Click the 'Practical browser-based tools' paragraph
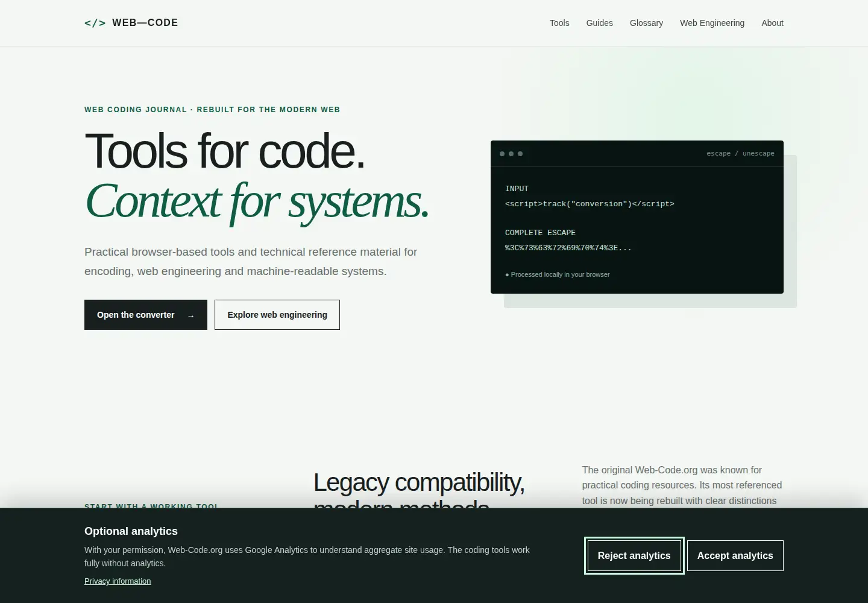Viewport: 868px width, 603px height. pos(251,262)
